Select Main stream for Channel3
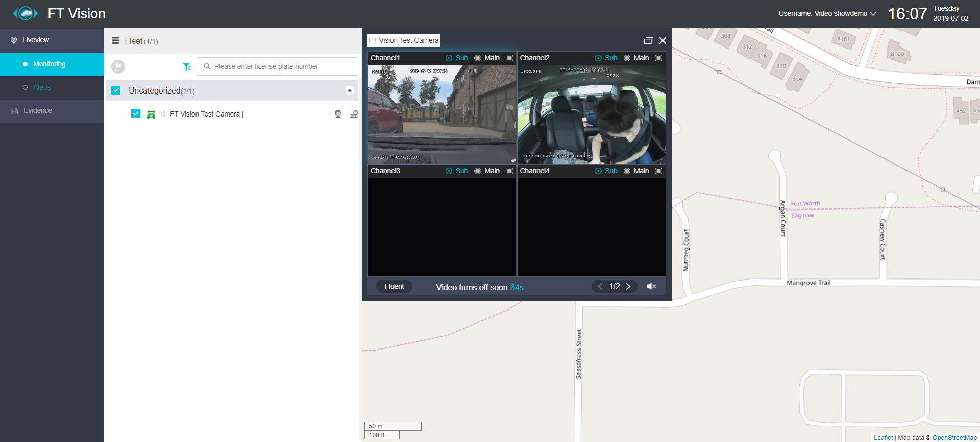 tap(487, 171)
